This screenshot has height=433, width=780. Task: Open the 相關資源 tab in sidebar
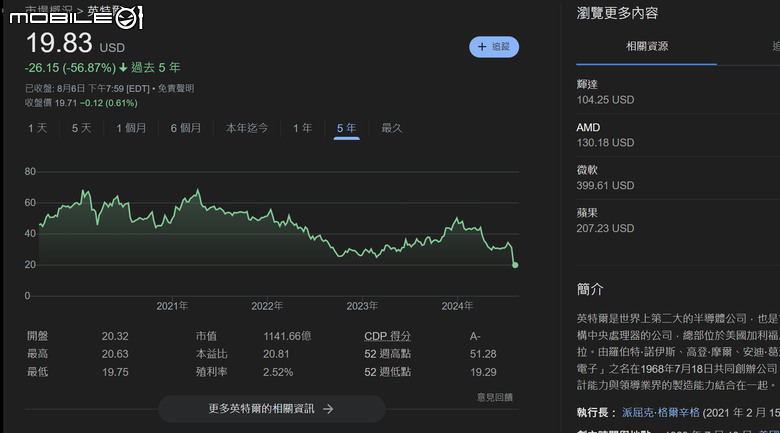pyautogui.click(x=647, y=46)
